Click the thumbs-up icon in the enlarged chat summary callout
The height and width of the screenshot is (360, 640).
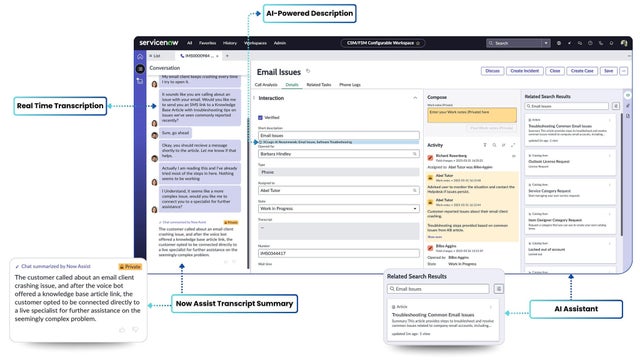pyautogui.click(x=122, y=329)
